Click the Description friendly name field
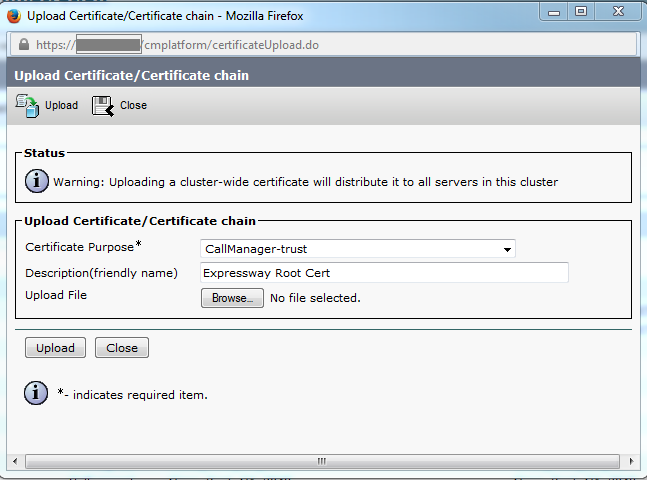647x480 pixels. point(384,273)
